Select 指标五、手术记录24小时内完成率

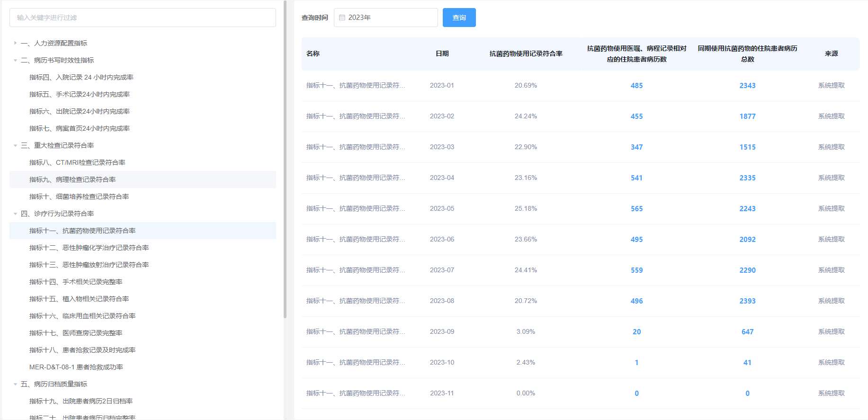point(80,94)
